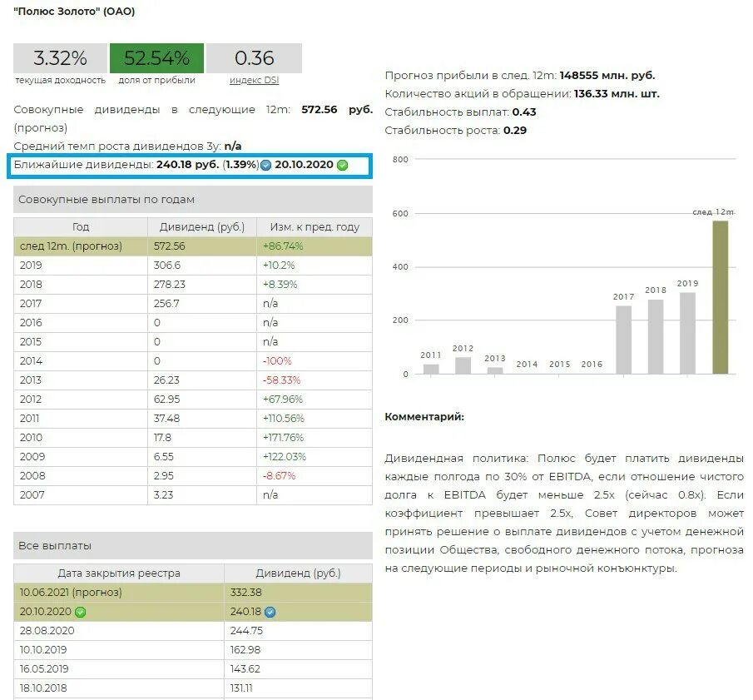Image resolution: width=753 pixels, height=700 pixels.
Task: Select the 'след 12m. (прогноз)' table row
Action: (192, 246)
